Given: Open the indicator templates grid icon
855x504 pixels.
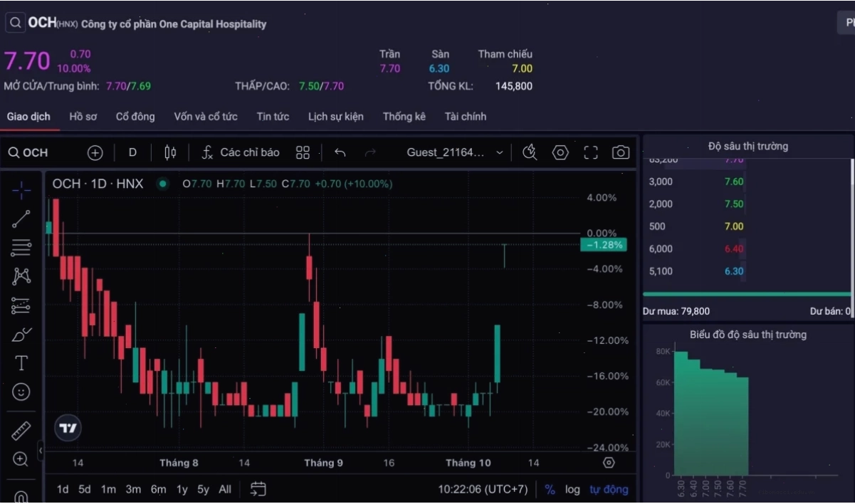Looking at the screenshot, I should [303, 152].
